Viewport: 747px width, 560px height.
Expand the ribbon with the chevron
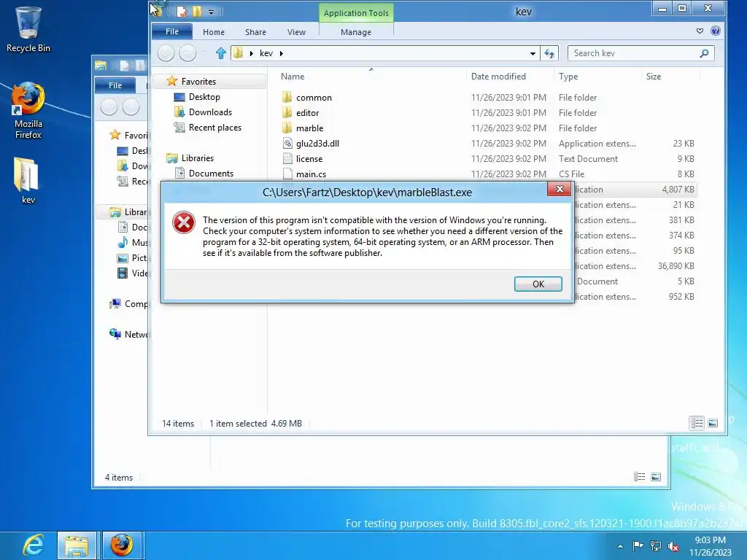[x=700, y=31]
